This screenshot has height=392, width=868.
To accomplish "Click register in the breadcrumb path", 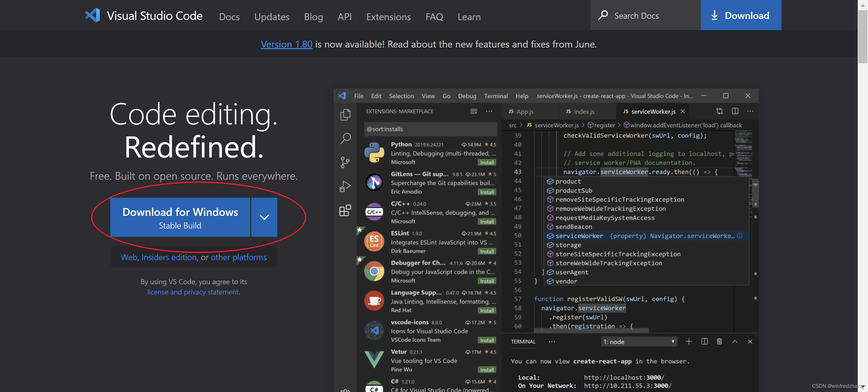I will 602,125.
